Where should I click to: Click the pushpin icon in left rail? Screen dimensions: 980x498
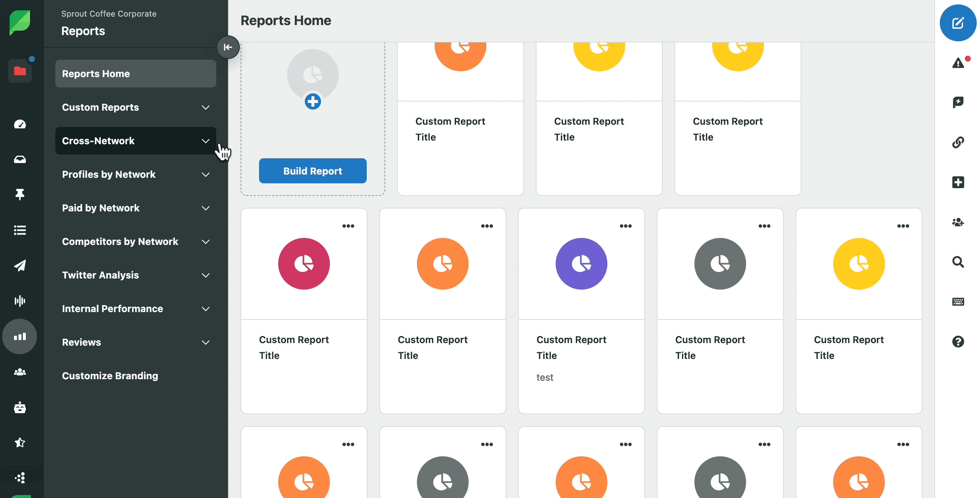pyautogui.click(x=20, y=194)
